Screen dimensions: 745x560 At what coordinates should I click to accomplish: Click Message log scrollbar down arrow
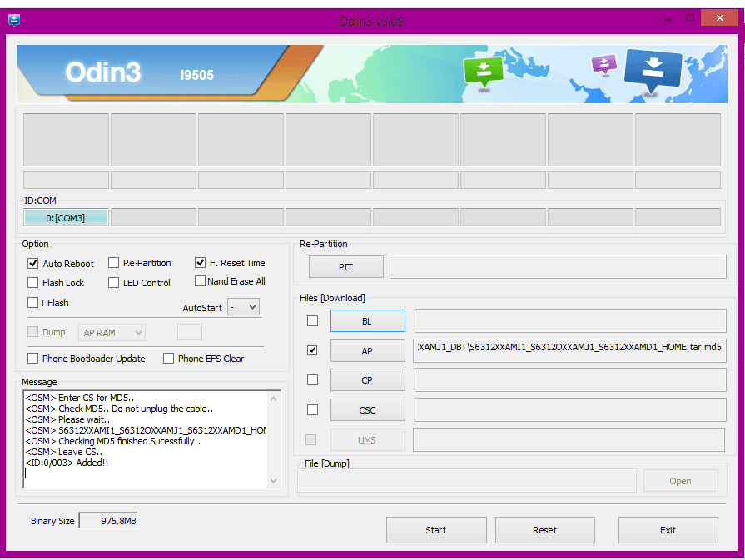click(x=273, y=481)
